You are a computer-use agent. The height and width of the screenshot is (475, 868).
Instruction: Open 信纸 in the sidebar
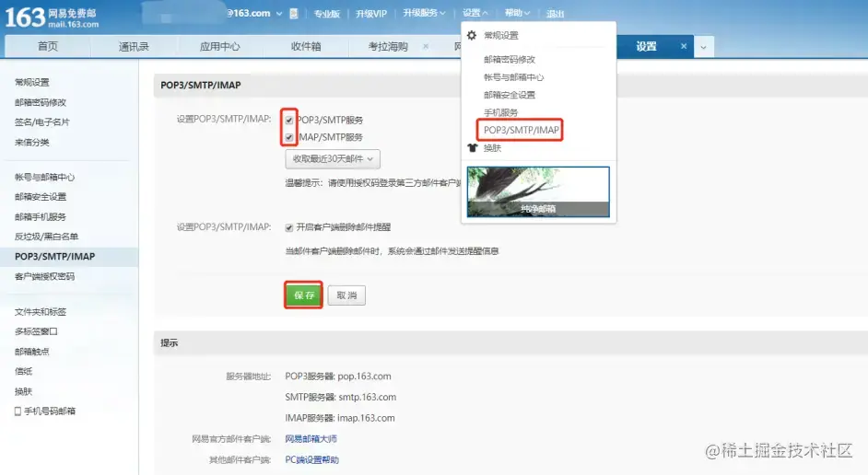(23, 371)
